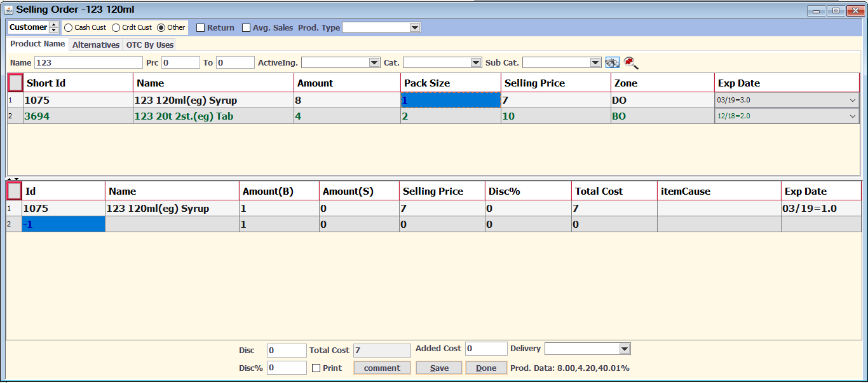This screenshot has width=868, height=383.
Task: Click the Disc% input field
Action: [287, 368]
